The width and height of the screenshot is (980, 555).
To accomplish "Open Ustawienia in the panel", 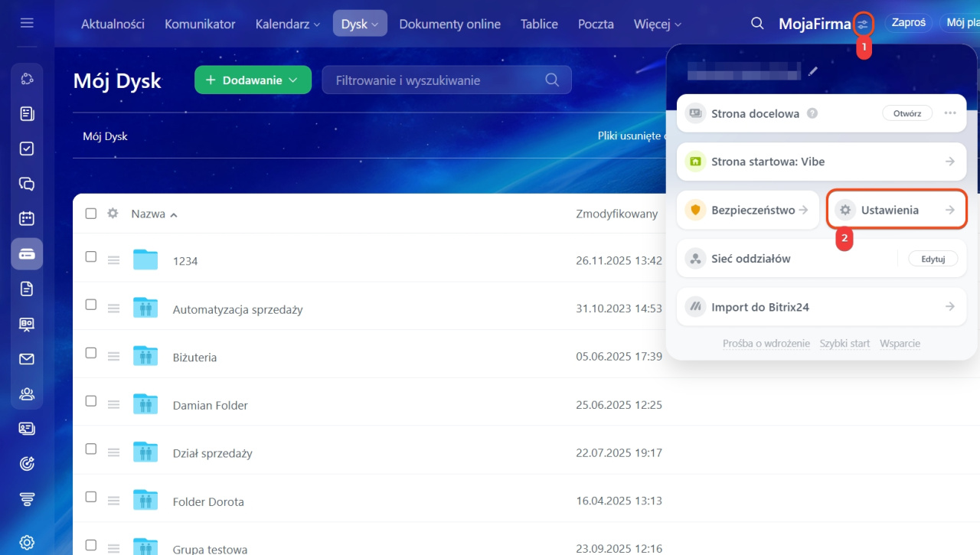I will (897, 210).
